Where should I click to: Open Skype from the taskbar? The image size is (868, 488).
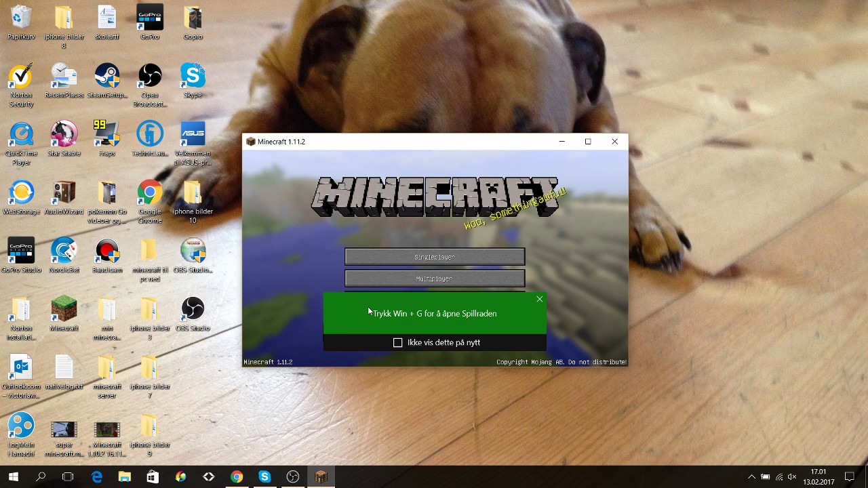[x=264, y=477]
